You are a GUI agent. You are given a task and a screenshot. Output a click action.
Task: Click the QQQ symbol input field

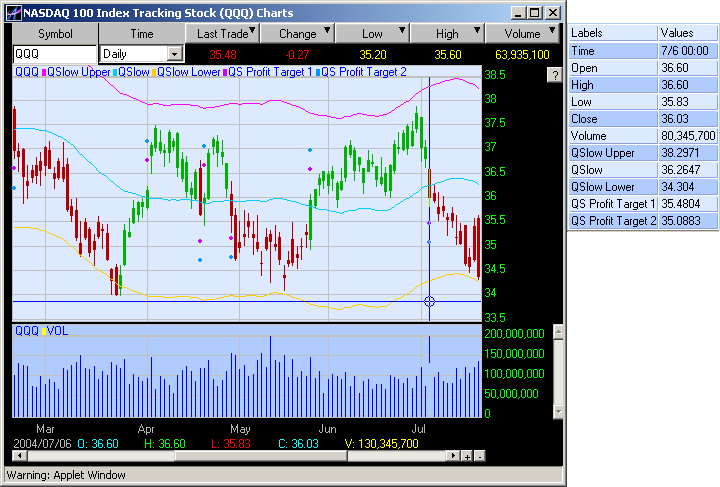[x=55, y=54]
